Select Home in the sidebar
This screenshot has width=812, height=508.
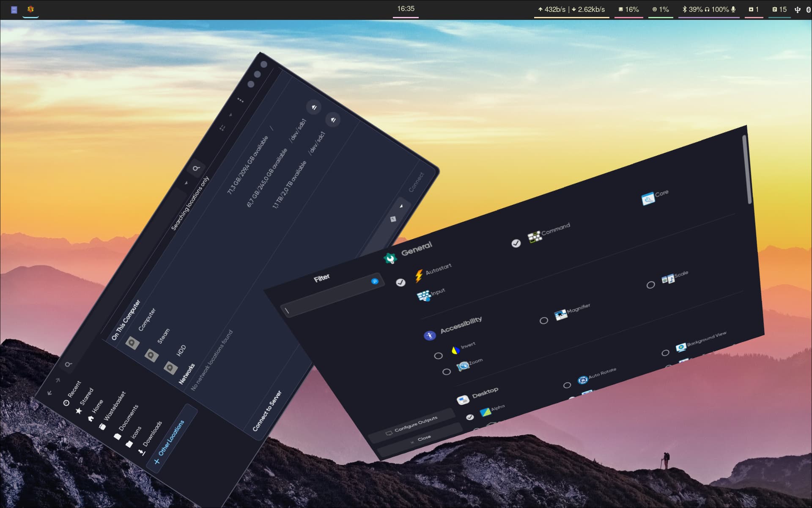95,410
